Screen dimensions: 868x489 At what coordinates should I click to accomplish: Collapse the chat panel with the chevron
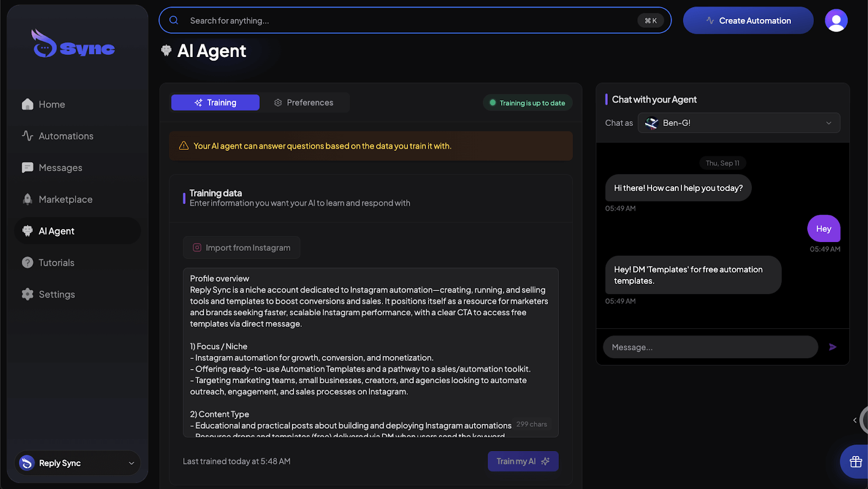(856, 420)
